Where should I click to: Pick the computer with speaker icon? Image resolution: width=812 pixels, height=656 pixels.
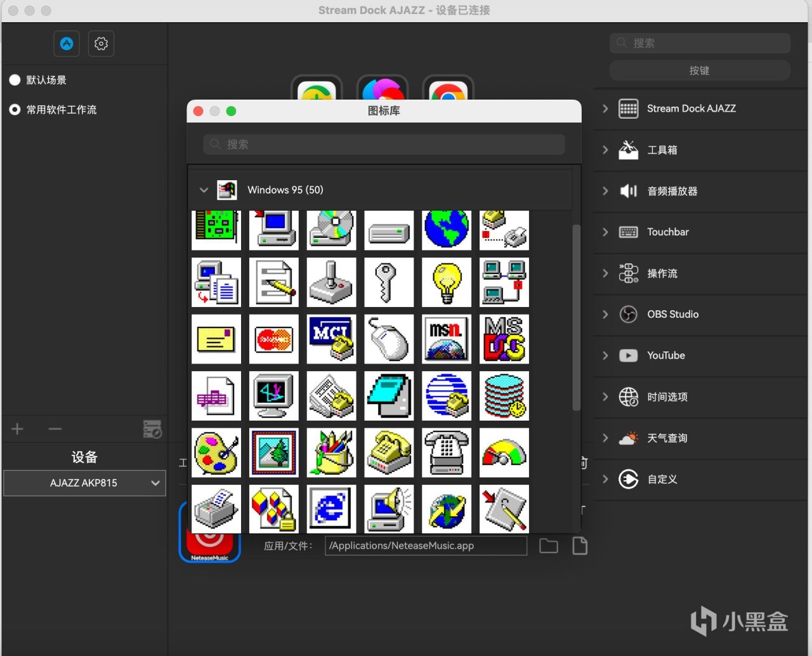click(x=389, y=509)
